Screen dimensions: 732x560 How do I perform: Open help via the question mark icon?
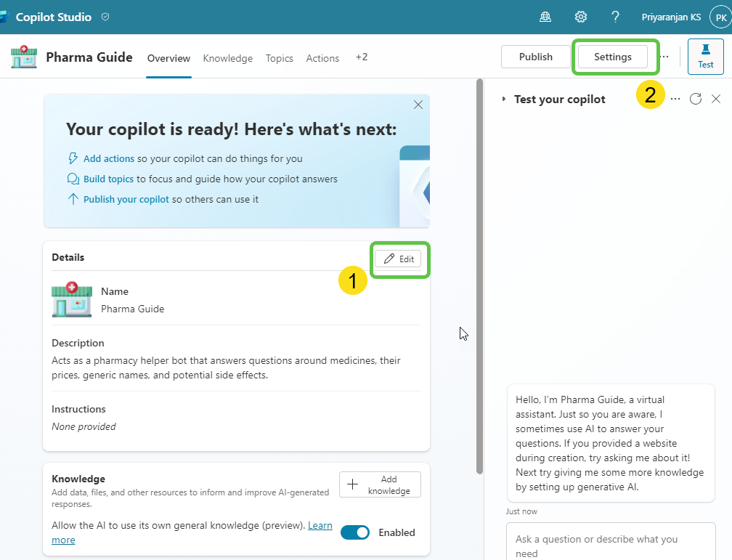click(x=615, y=16)
